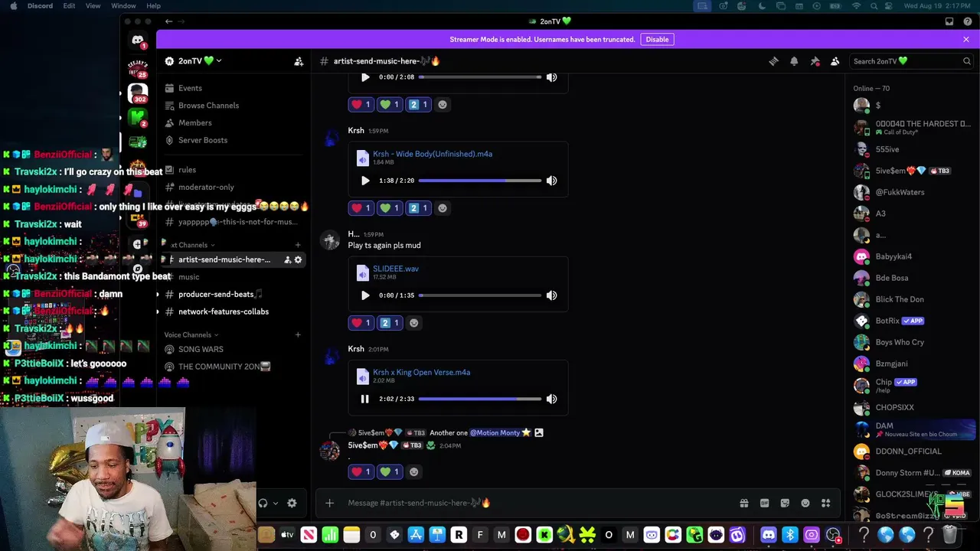Click the Search 2onTV field

point(912,61)
